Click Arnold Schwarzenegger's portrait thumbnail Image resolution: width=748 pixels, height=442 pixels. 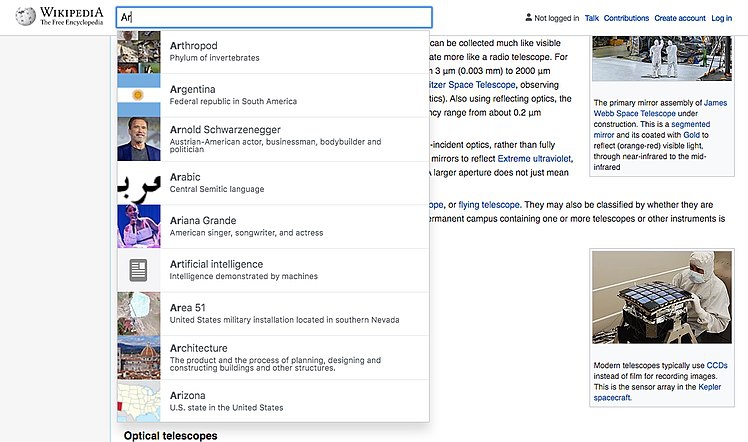pyautogui.click(x=138, y=139)
